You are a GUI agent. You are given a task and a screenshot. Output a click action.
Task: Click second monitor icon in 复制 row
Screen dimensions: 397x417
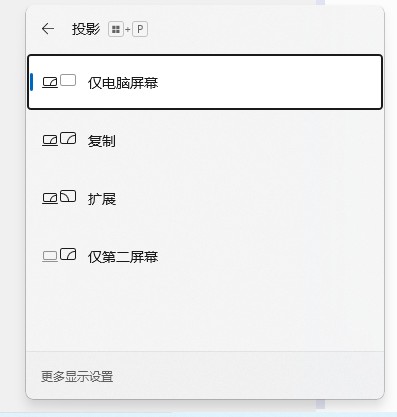point(68,138)
